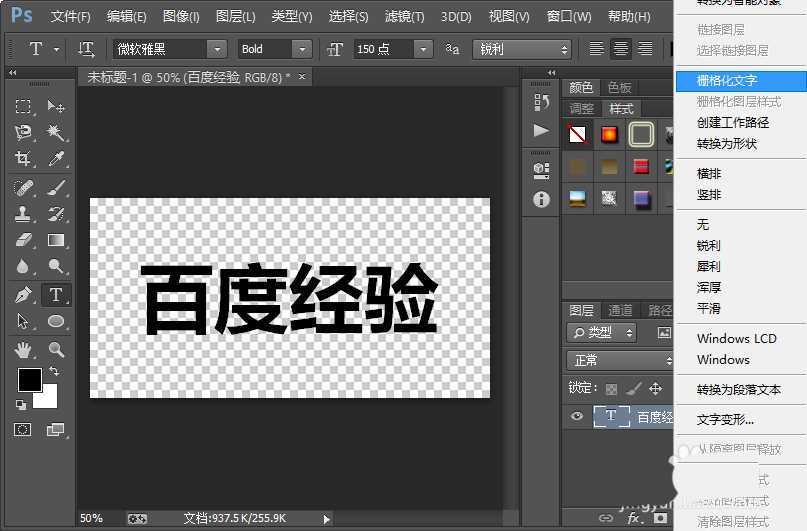Select the Hand tool

(23, 350)
